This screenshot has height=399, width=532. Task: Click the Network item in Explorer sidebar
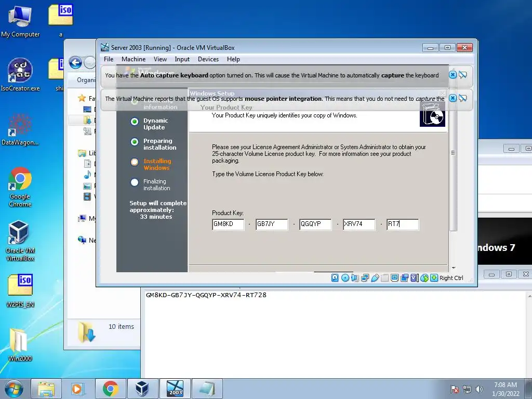[x=87, y=240]
